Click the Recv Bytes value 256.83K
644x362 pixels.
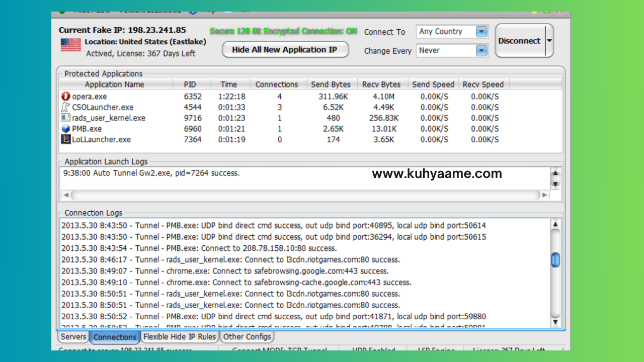[x=383, y=118]
